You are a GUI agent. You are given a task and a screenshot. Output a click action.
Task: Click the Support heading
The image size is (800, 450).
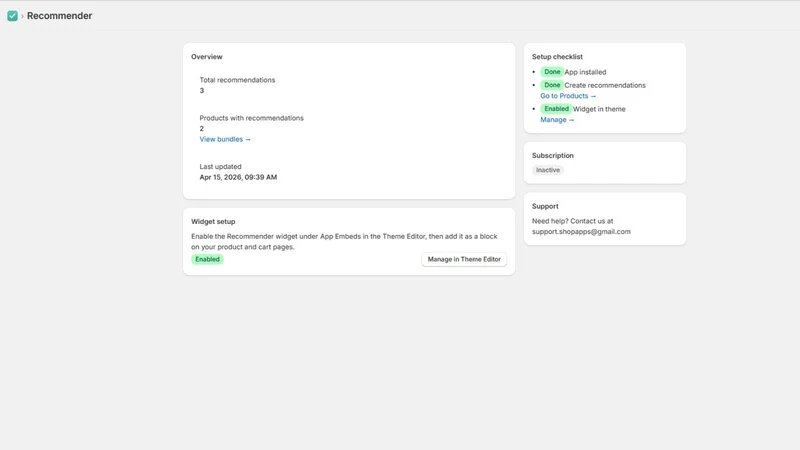[545, 206]
